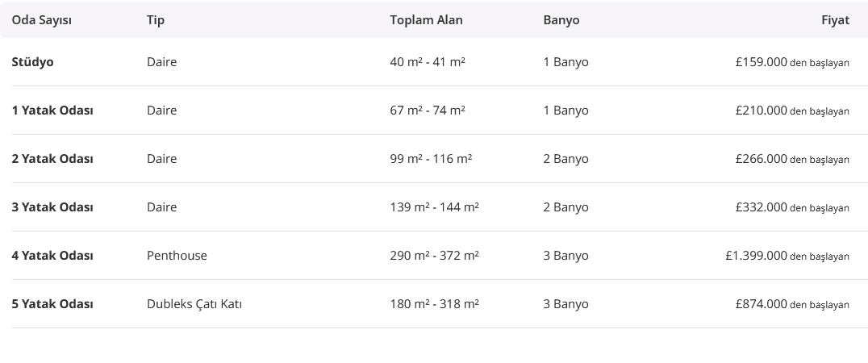
Task: Click the Oda Sayısı column header
Action: pos(41,20)
